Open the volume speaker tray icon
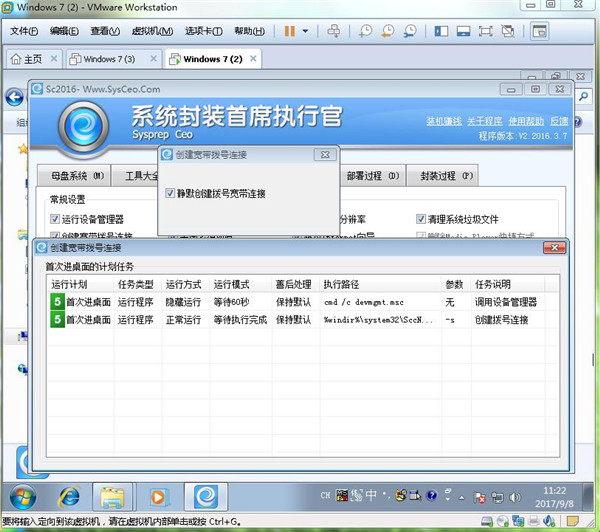 [x=515, y=497]
